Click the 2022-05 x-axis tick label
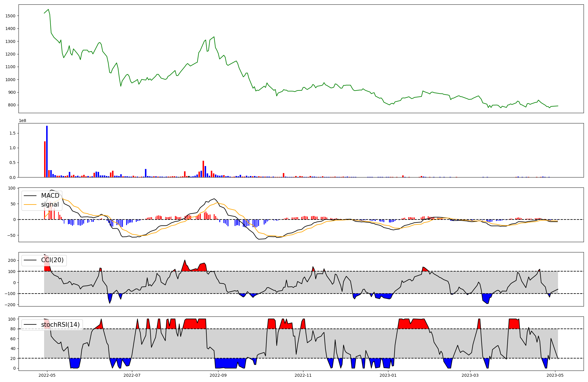This screenshot has height=382, width=588. click(47, 375)
